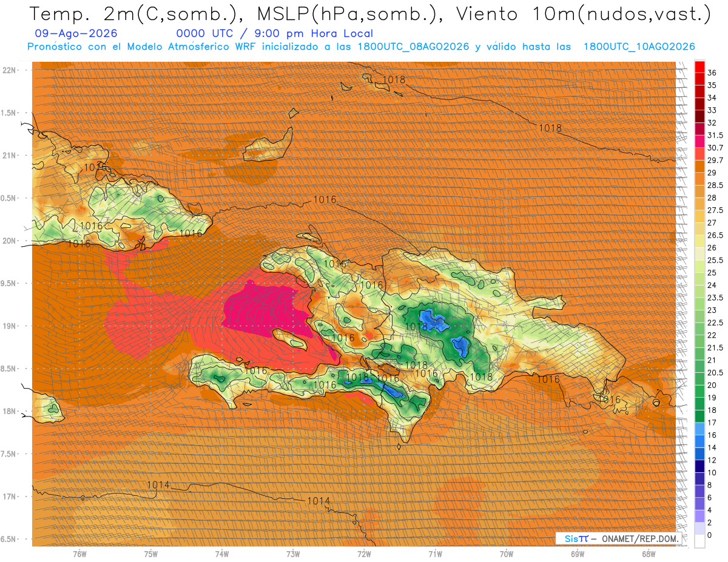The height and width of the screenshot is (562, 728).
Task: Click the white legend swatch below label 0
Action: [699, 542]
